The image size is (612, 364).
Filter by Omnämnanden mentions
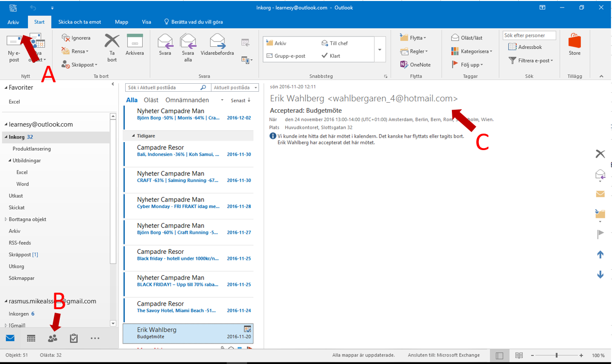point(187,100)
